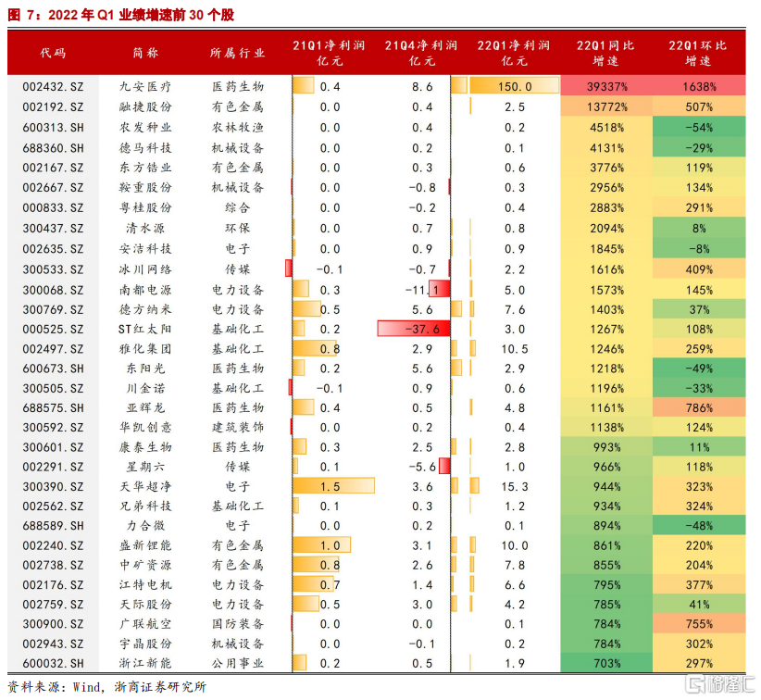The width and height of the screenshot is (761, 700).
Task: Click the company name 冰川网络
Action: point(145,269)
